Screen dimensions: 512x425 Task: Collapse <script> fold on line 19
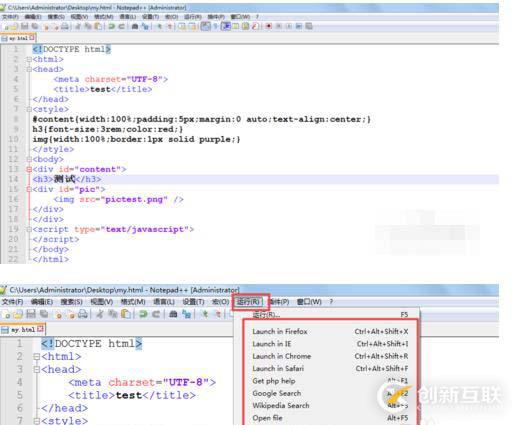tap(29, 230)
